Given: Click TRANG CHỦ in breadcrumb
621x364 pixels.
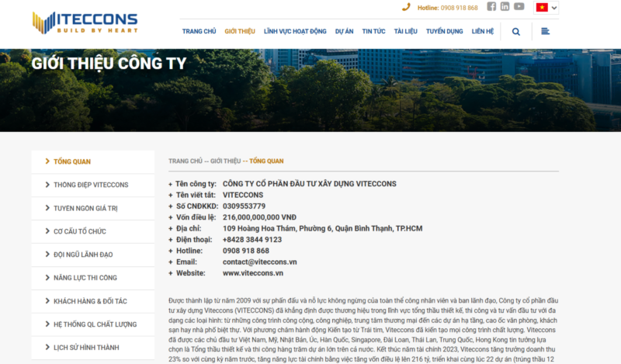Looking at the screenshot, I should pos(186,161).
